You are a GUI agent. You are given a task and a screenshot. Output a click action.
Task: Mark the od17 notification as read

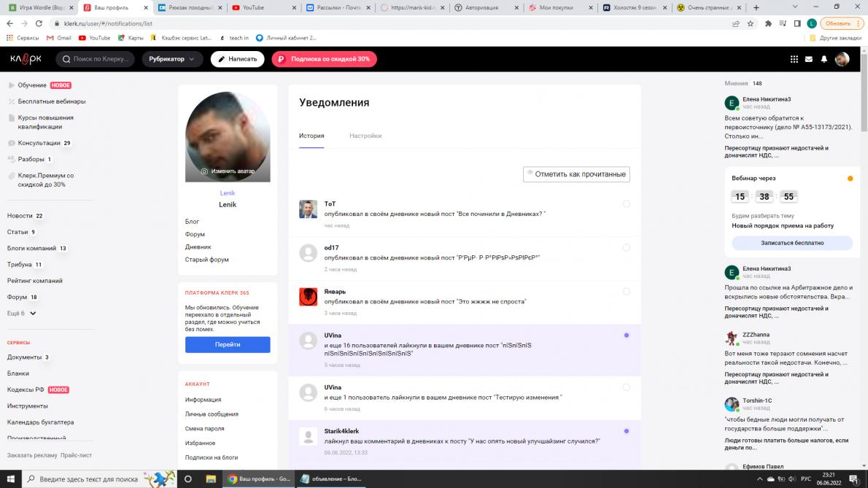pyautogui.click(x=626, y=247)
